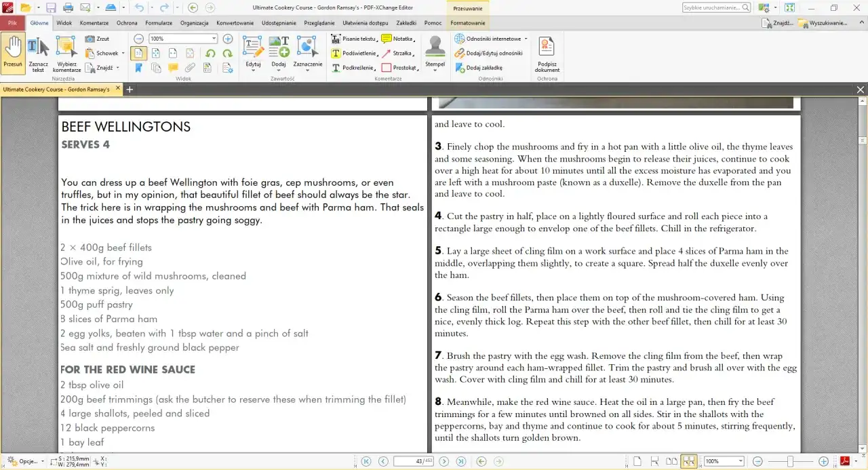868x470 pixels.
Task: Open the Stempel stamp tool
Action: (x=435, y=53)
